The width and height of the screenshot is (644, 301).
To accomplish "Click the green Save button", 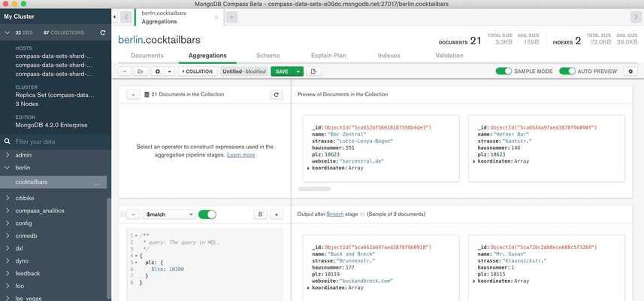I will click(282, 71).
